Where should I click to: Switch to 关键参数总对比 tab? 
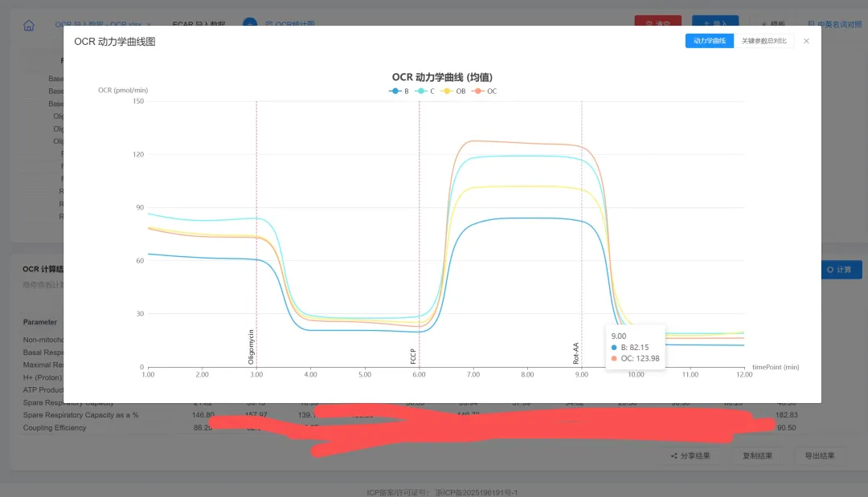pos(764,41)
